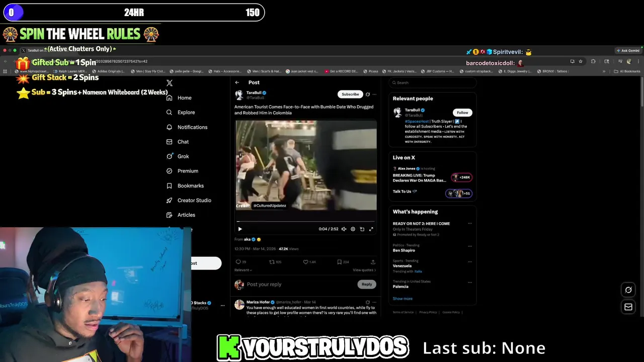Click the Grok logo icon
Viewport: 644px width, 362px height.
(170, 156)
